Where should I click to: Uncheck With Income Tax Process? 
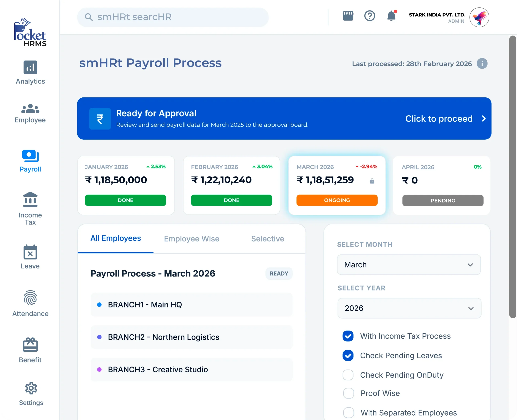coord(348,336)
